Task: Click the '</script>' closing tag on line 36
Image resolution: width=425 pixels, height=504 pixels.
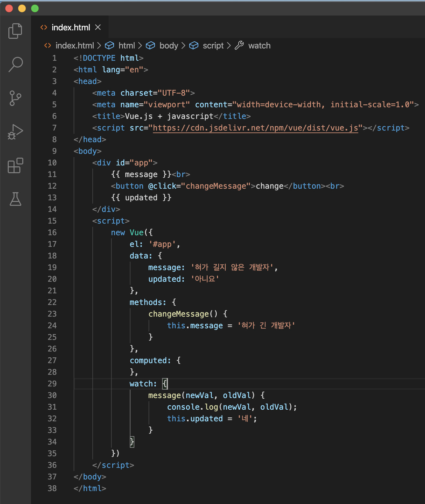Action: (x=113, y=465)
